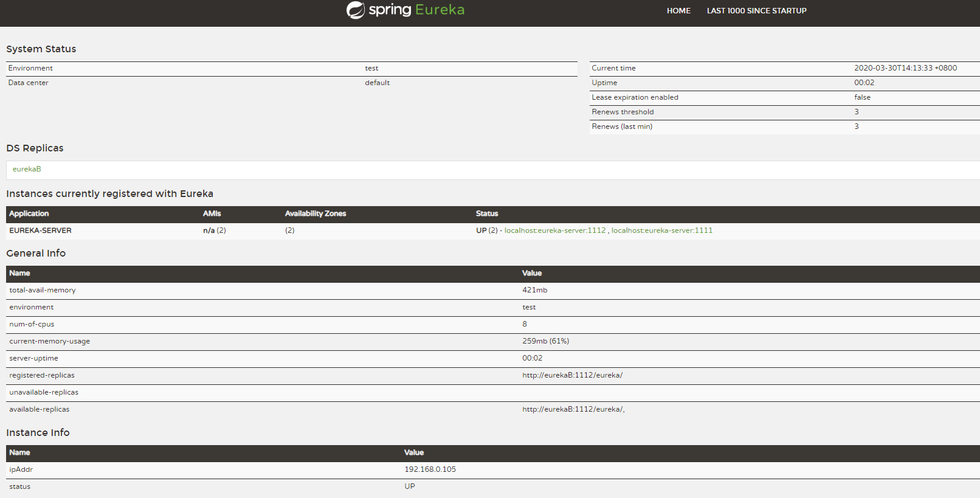Click the Instance Info heading
The image size is (980, 498).
click(38, 433)
